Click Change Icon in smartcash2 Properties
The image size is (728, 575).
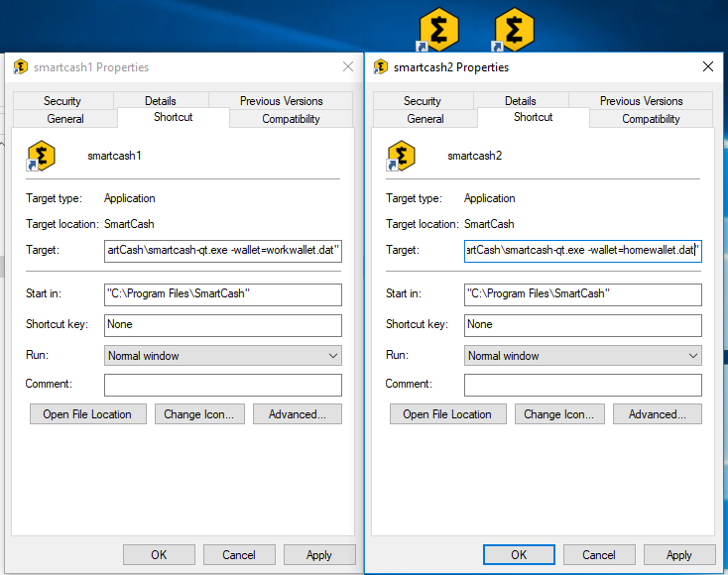point(559,414)
